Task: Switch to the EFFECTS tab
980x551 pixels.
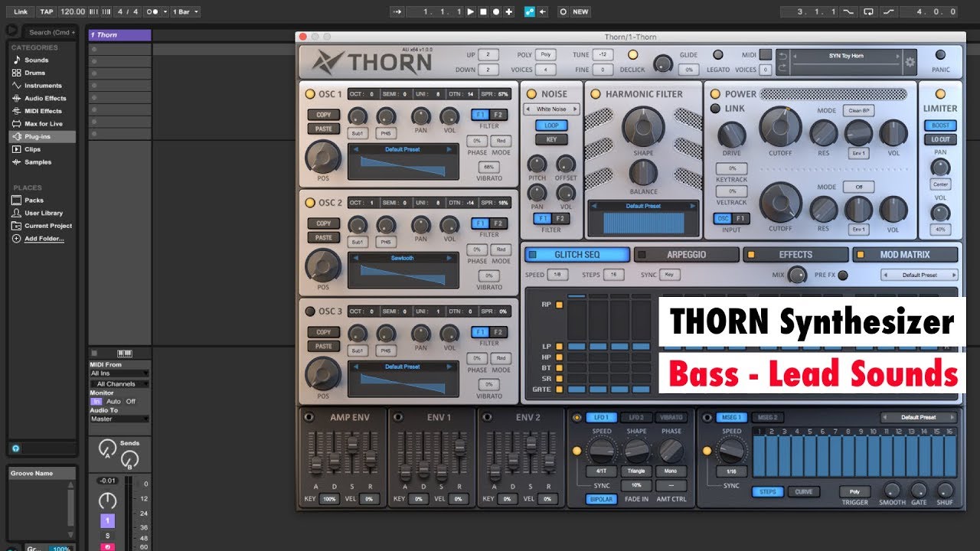Action: (x=796, y=255)
